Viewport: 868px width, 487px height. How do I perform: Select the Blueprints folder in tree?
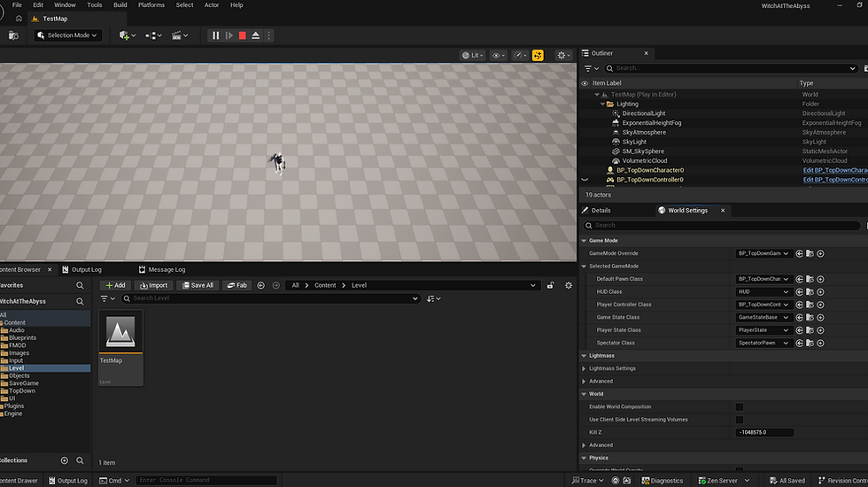(22, 337)
